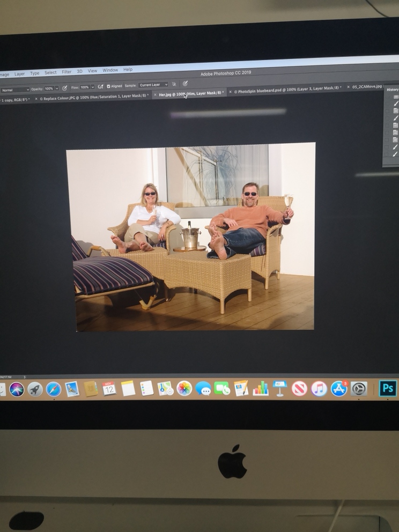
Task: Open Safari from the Dock
Action: [53, 389]
